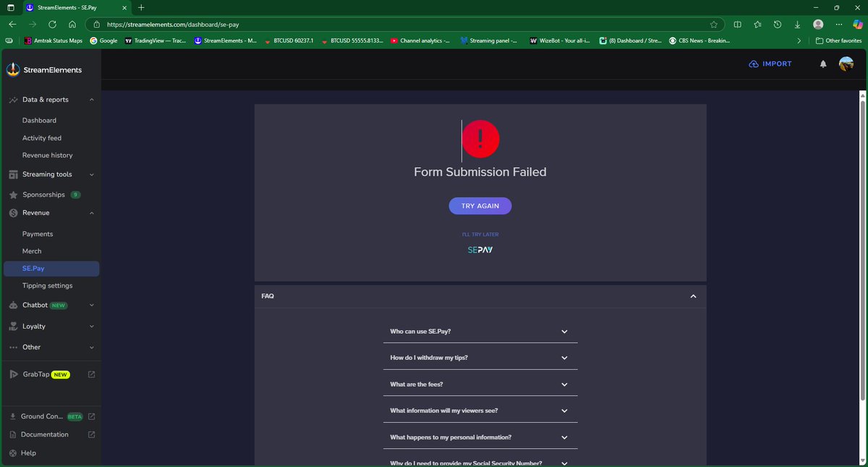Open the user avatar menu

[846, 64]
